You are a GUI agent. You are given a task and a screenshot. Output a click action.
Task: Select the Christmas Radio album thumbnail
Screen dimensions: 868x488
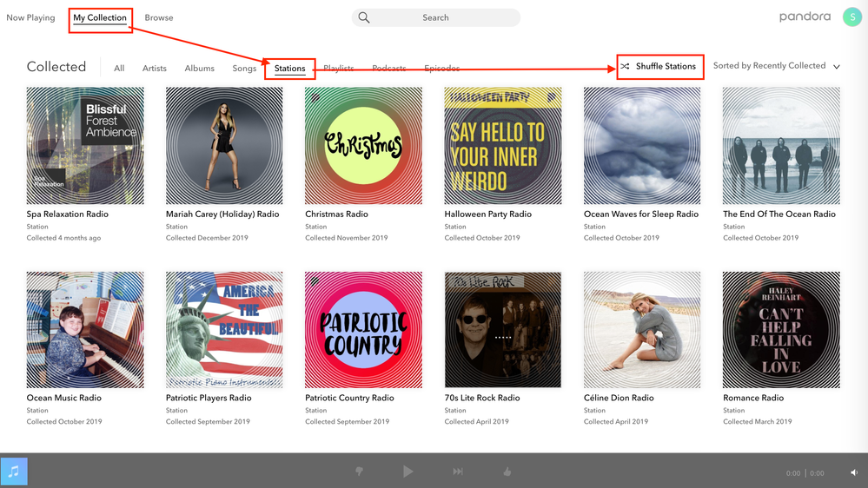point(363,145)
